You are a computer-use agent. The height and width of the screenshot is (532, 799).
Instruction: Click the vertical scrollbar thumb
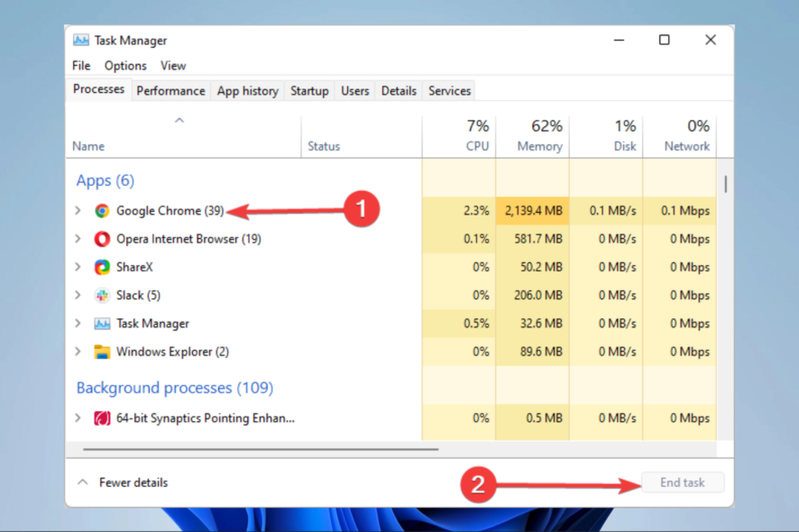[726, 184]
